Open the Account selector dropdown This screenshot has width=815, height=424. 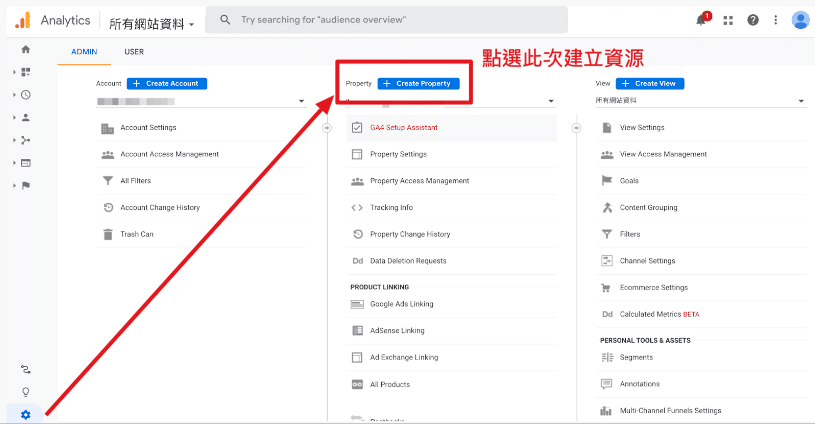click(200, 101)
